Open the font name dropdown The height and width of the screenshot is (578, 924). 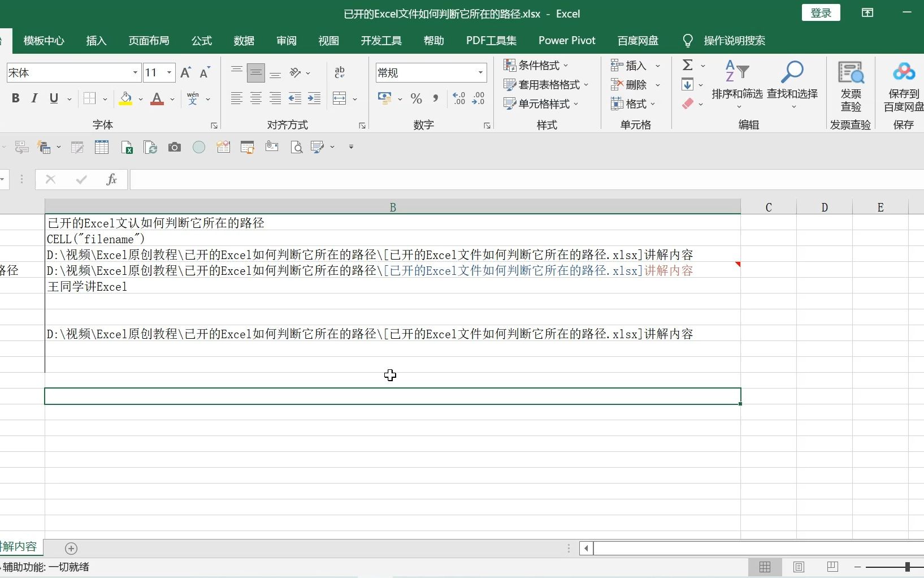point(135,72)
